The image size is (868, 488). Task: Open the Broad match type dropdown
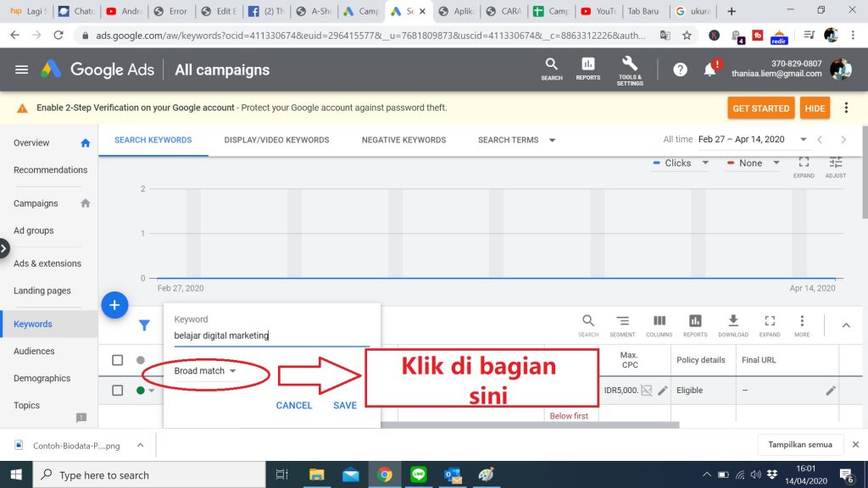pos(205,371)
